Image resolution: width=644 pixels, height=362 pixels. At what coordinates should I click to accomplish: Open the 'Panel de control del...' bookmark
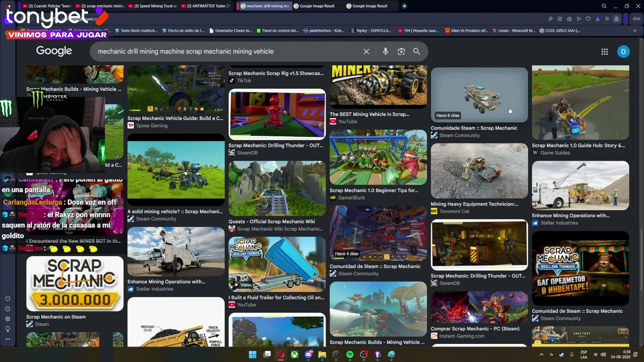click(x=278, y=31)
